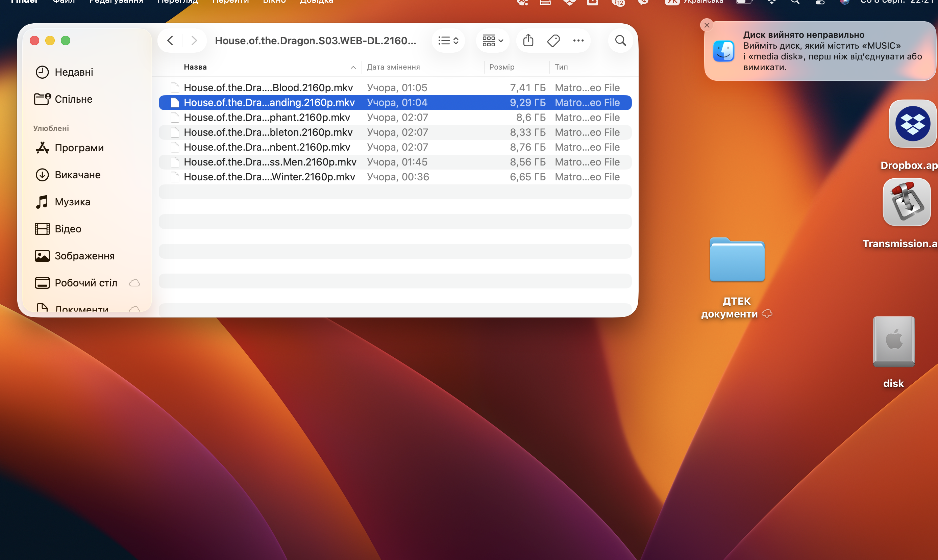This screenshot has width=938, height=560.
Task: Click the Finder search magnifier icon
Action: [621, 41]
